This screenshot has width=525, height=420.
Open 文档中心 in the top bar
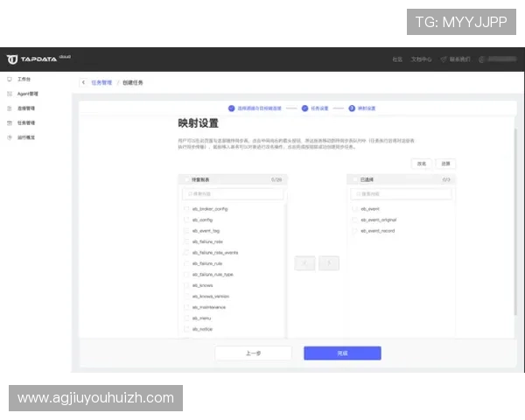tap(421, 59)
